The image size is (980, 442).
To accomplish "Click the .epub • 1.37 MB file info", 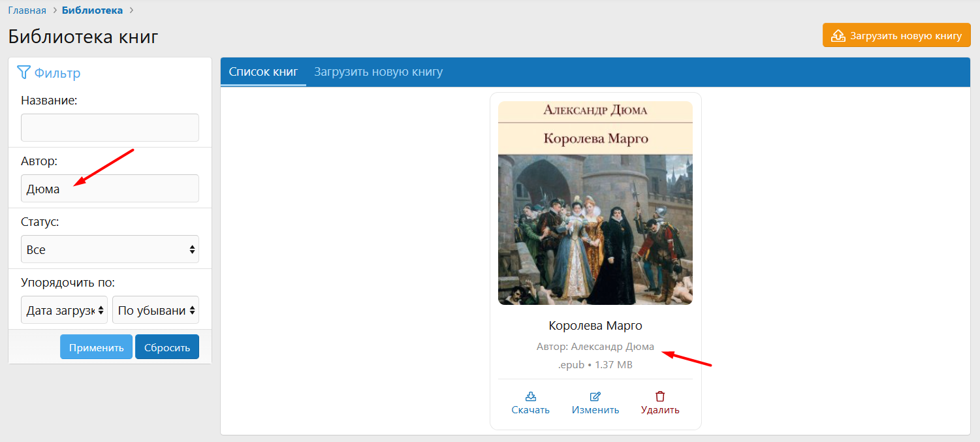I will (x=595, y=365).
